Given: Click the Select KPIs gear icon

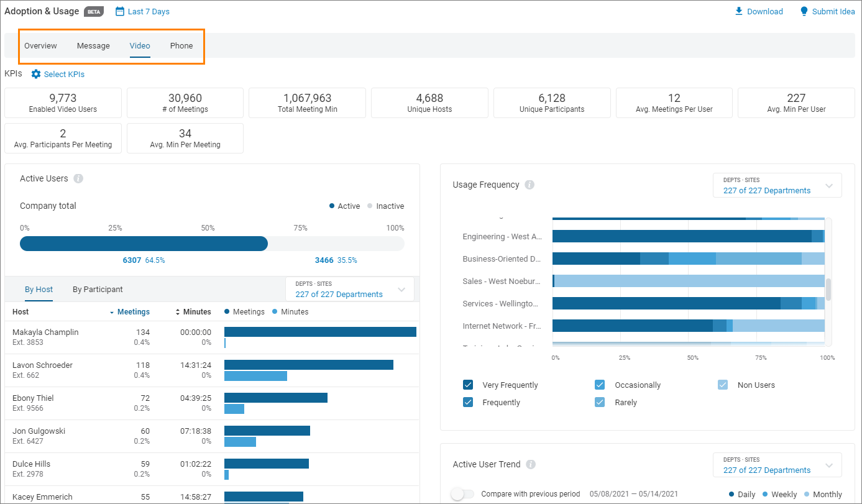Looking at the screenshot, I should 36,74.
